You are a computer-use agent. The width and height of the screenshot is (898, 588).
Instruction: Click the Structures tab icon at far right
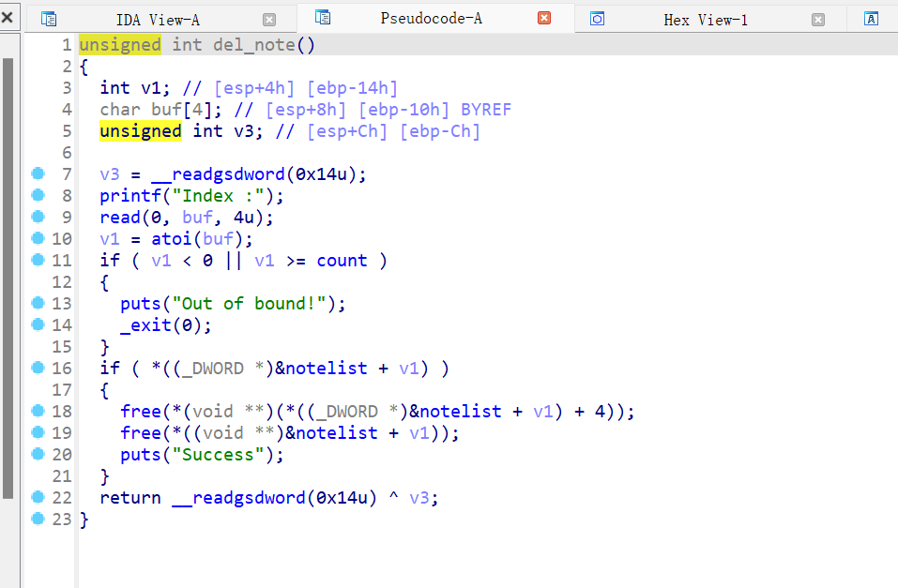tap(871, 20)
